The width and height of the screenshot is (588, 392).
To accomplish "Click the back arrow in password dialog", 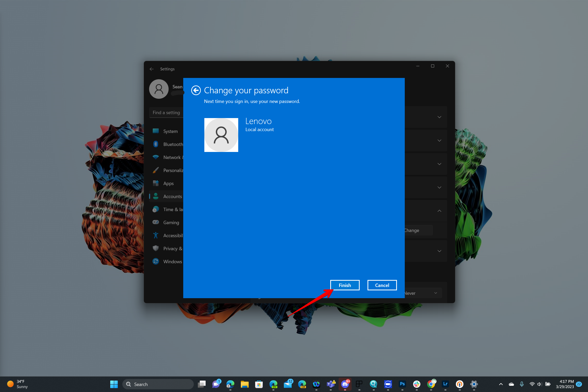I will (195, 90).
